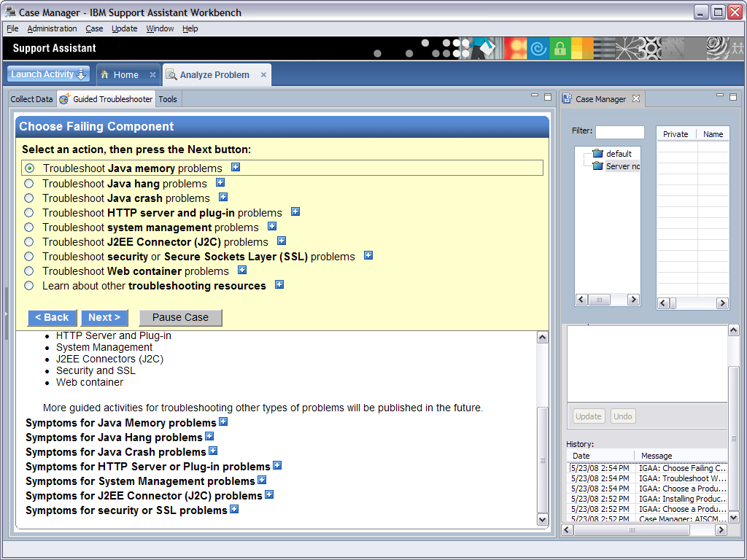The image size is (747, 560).
Task: Expand details for system management problems option
Action: (272, 226)
